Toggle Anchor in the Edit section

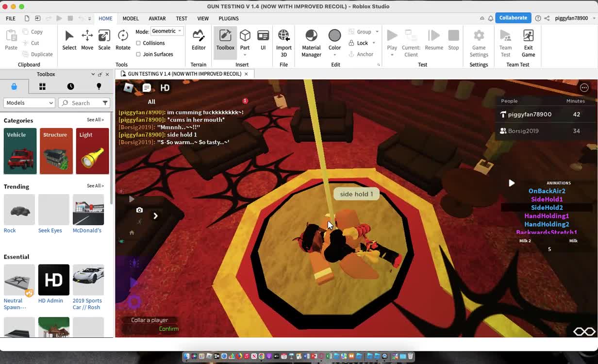click(x=361, y=54)
